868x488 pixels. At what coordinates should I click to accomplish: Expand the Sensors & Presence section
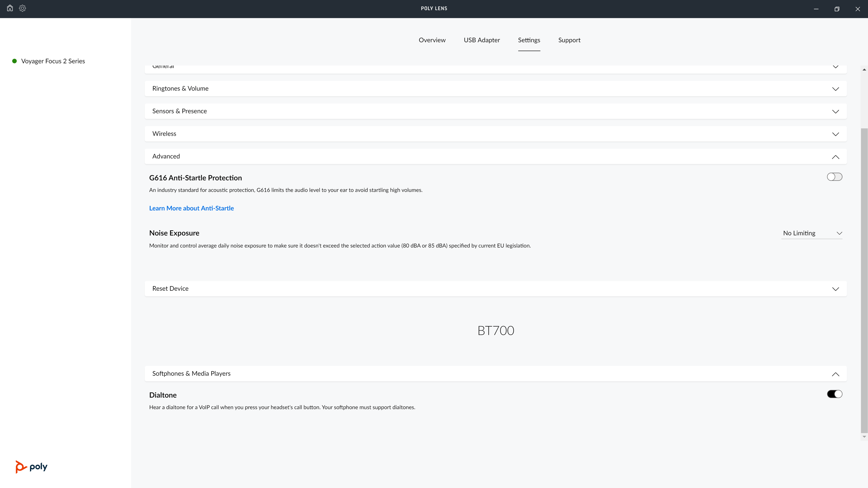[x=495, y=111]
